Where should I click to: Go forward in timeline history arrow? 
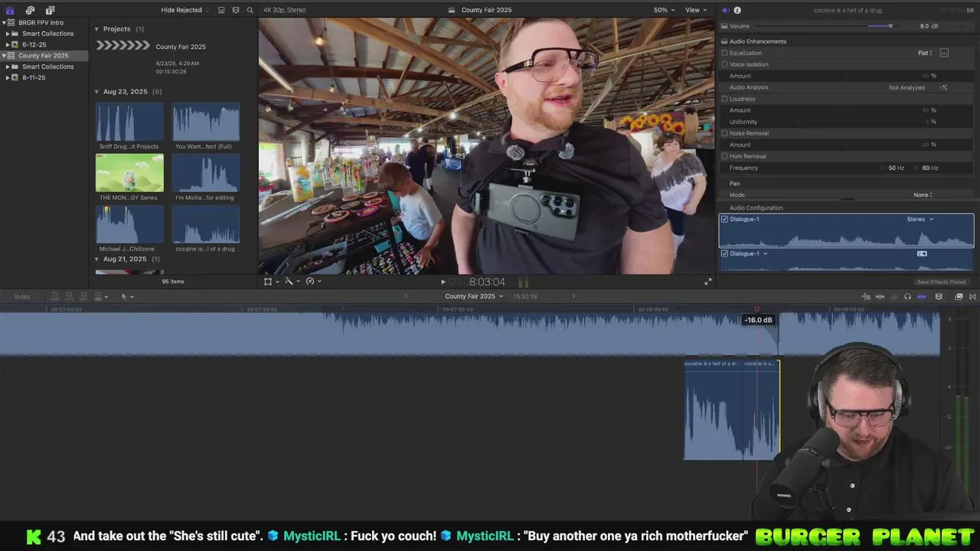pyautogui.click(x=573, y=296)
